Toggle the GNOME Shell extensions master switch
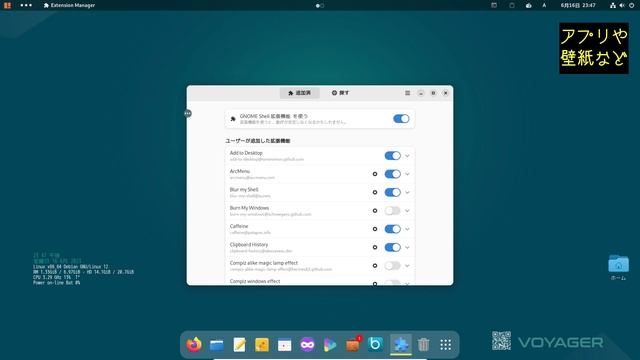The height and width of the screenshot is (360, 640). (401, 119)
